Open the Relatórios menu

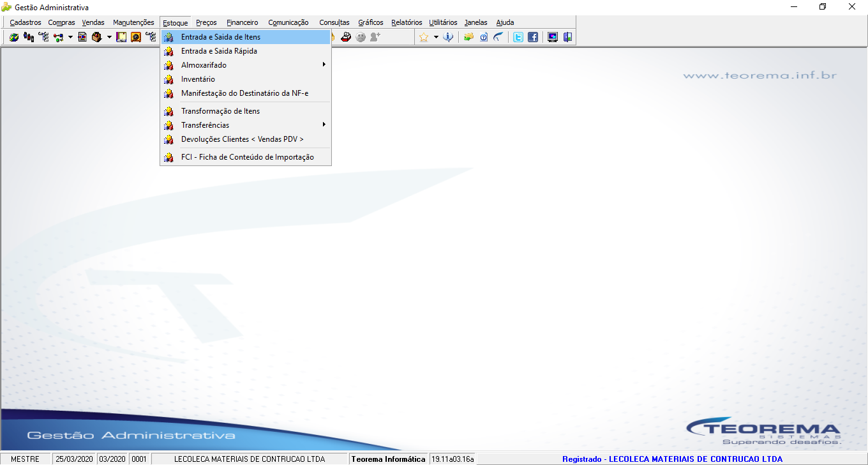[407, 22]
